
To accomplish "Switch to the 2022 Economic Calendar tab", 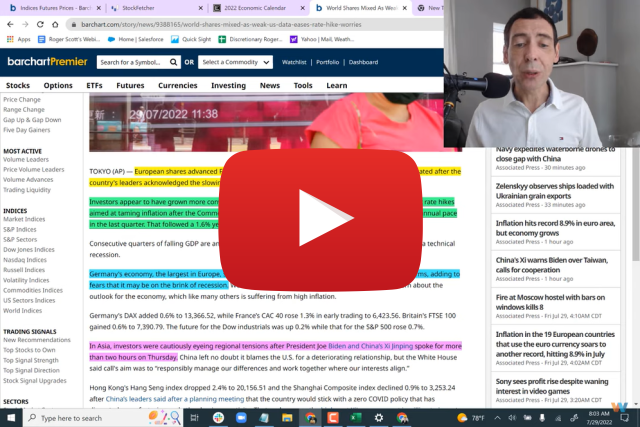I will 252,7.
